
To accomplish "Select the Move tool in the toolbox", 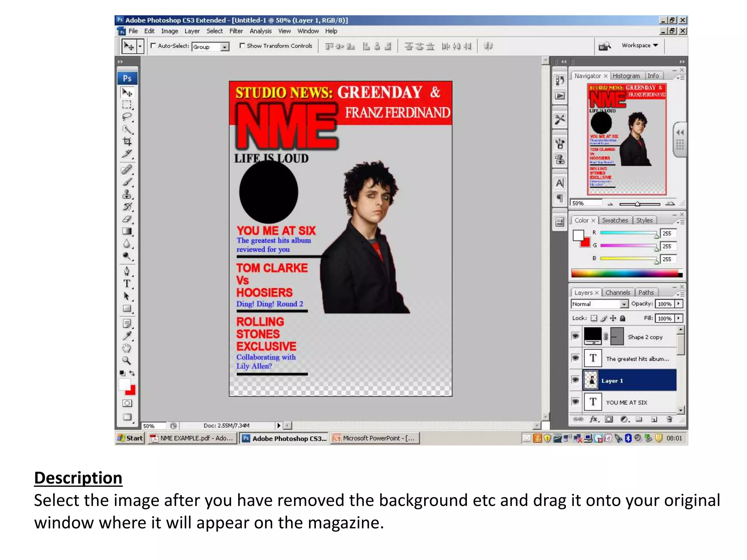I will [127, 93].
